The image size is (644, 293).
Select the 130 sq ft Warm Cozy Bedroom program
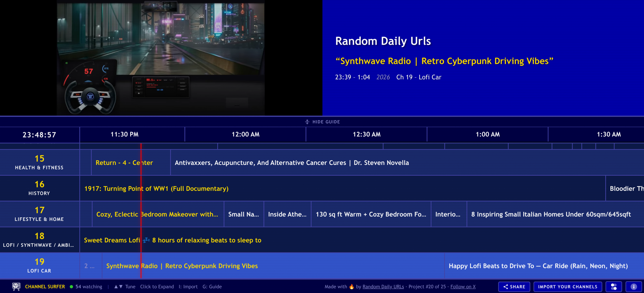pyautogui.click(x=371, y=214)
